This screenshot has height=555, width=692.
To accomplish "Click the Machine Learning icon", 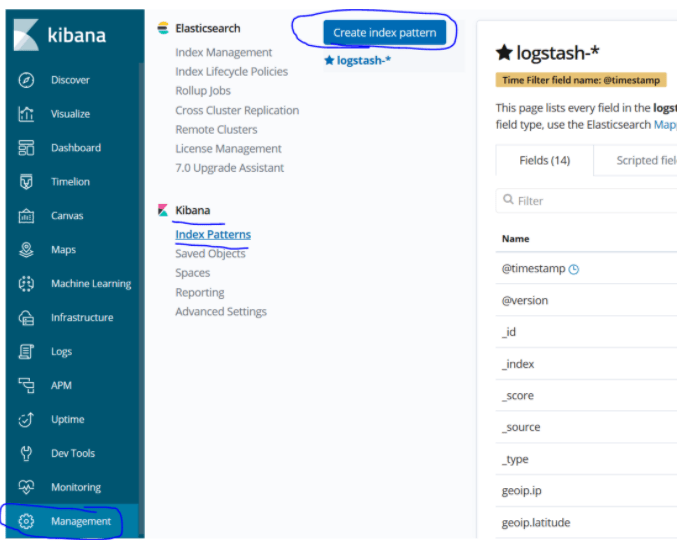I will [26, 284].
